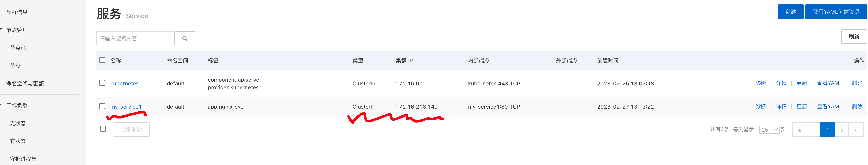This screenshot has width=868, height=165.
Task: Click the search magnifier icon button
Action: pos(184,38)
